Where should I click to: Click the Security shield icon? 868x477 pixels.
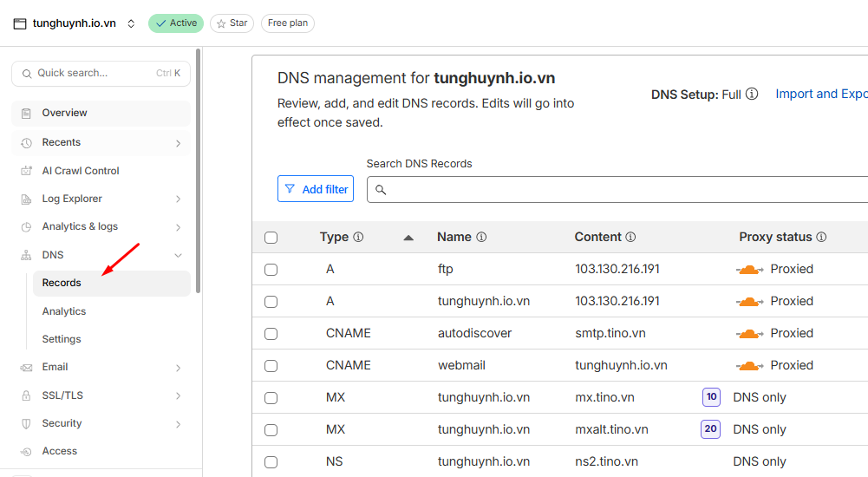coord(26,424)
